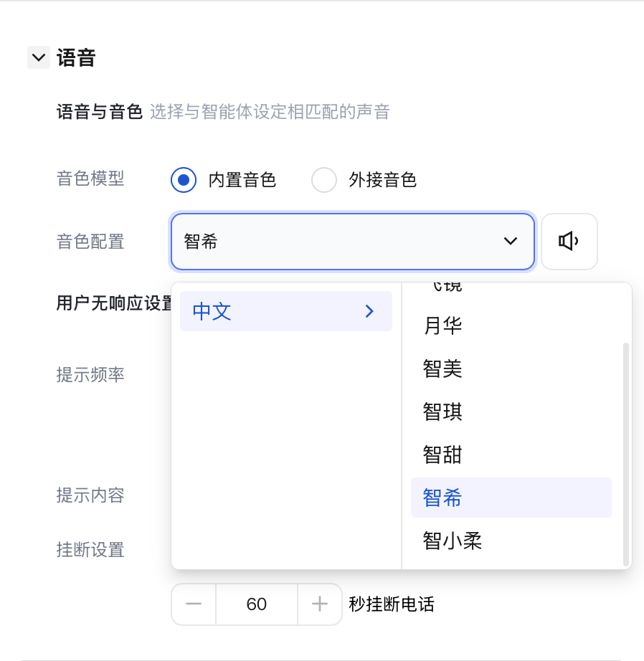Play voice preview speaker icon
This screenshot has width=644, height=661.
click(569, 242)
